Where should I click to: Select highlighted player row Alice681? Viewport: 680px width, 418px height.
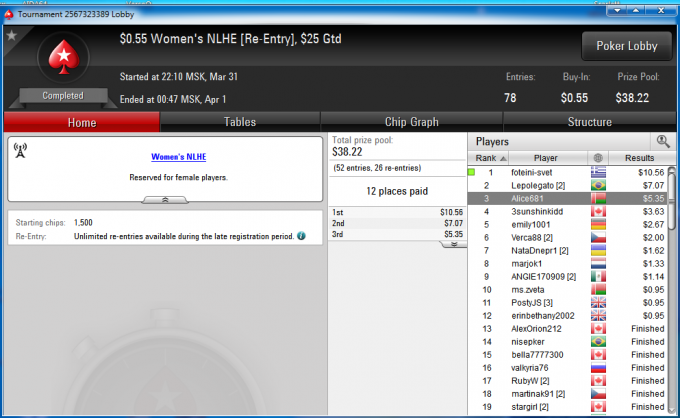pyautogui.click(x=567, y=199)
